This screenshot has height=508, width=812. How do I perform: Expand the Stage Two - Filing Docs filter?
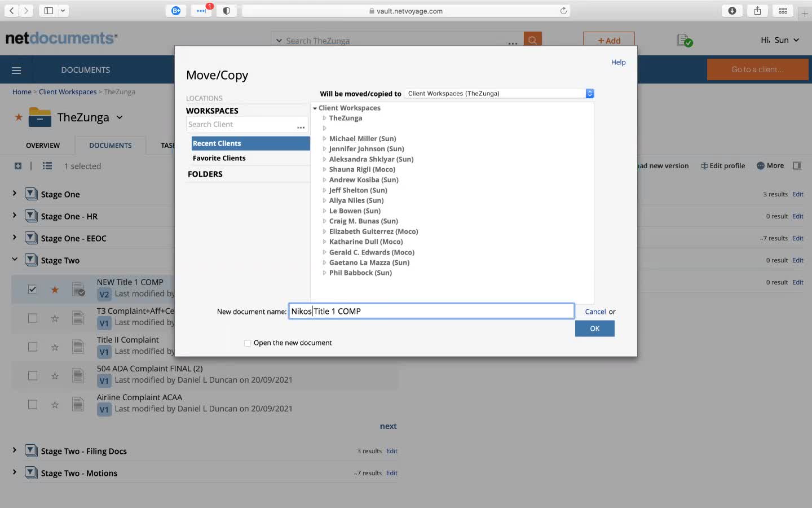coord(14,450)
